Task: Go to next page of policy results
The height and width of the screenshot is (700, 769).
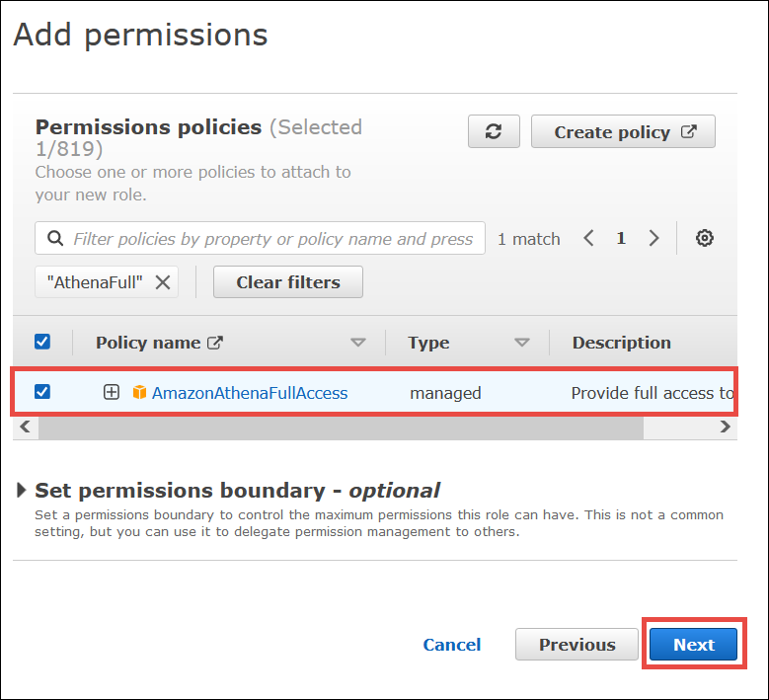Action: [x=654, y=238]
